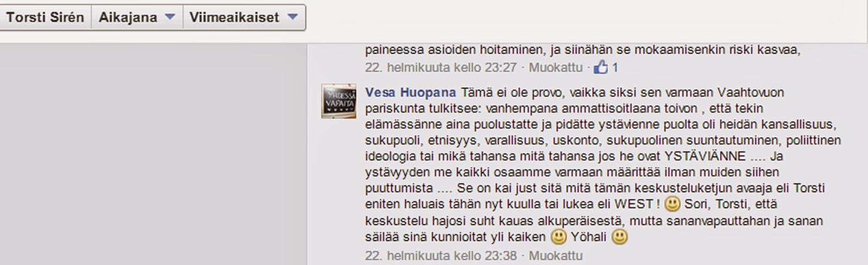Open Vesa Huopana's profile name link
The height and width of the screenshot is (265, 868).
coord(411,92)
